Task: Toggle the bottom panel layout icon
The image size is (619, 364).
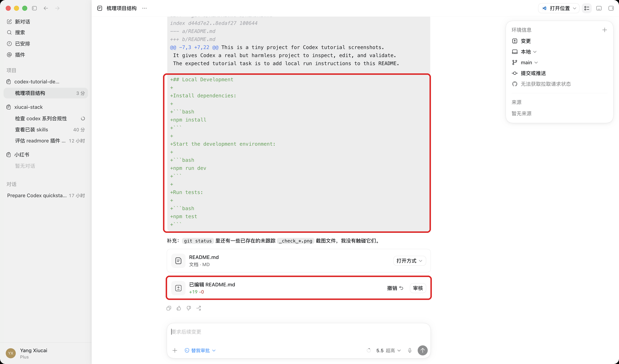Action: click(599, 8)
